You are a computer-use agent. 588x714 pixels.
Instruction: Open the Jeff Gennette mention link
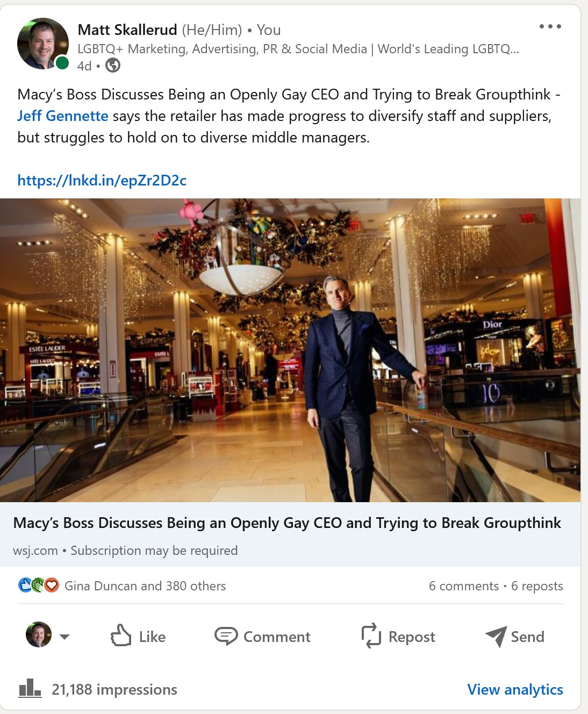coord(63,116)
